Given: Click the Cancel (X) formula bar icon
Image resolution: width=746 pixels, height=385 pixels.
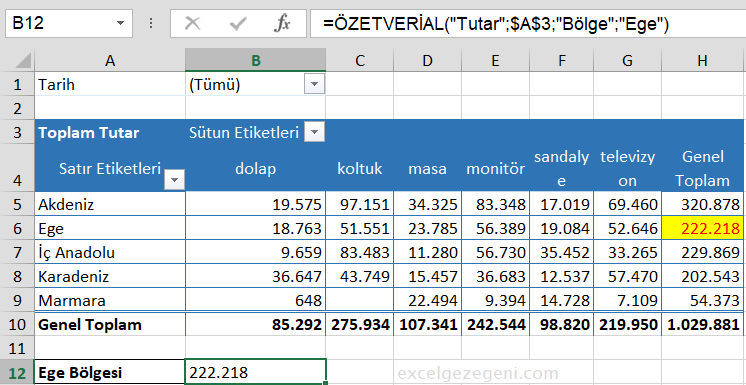Looking at the screenshot, I should (x=192, y=23).
